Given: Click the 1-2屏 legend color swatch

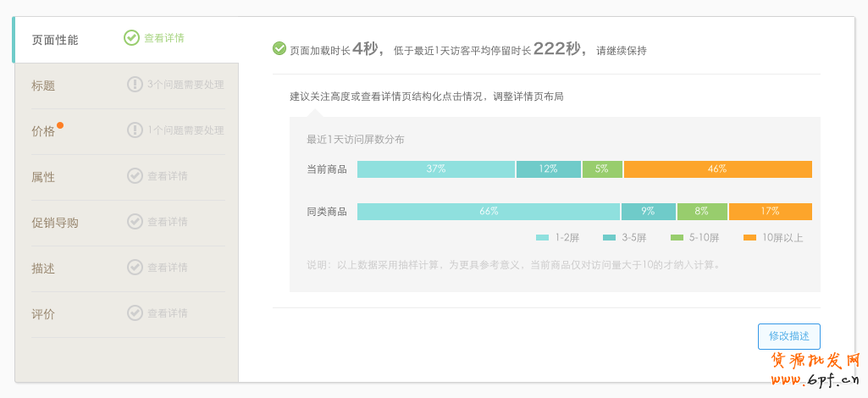Looking at the screenshot, I should 543,238.
